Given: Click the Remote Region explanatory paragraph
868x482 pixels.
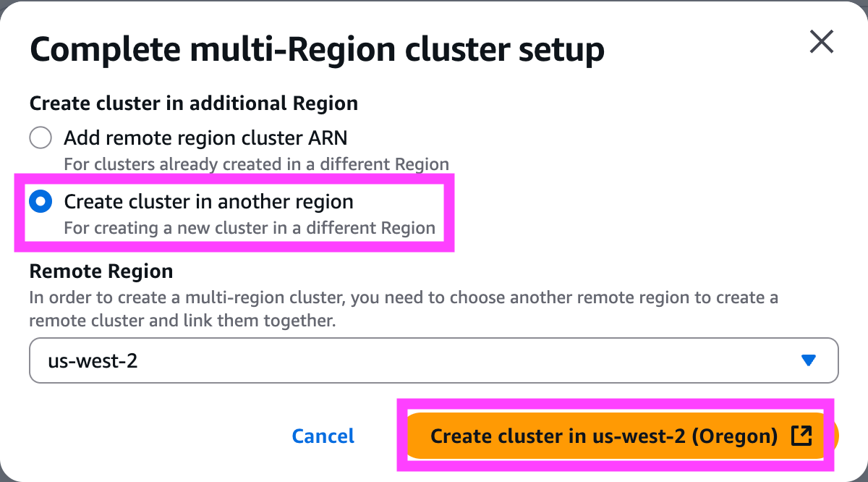Looking at the screenshot, I should coord(404,309).
